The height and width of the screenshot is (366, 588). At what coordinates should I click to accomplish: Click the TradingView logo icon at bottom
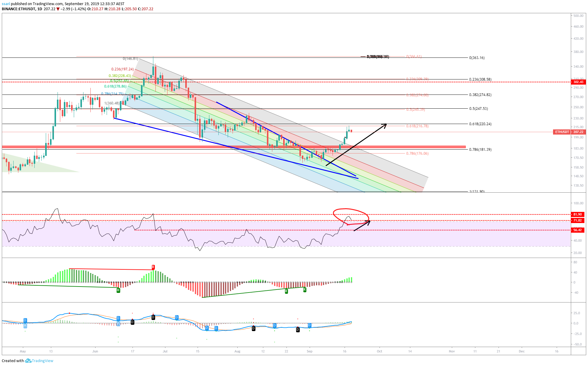[x=28, y=361]
